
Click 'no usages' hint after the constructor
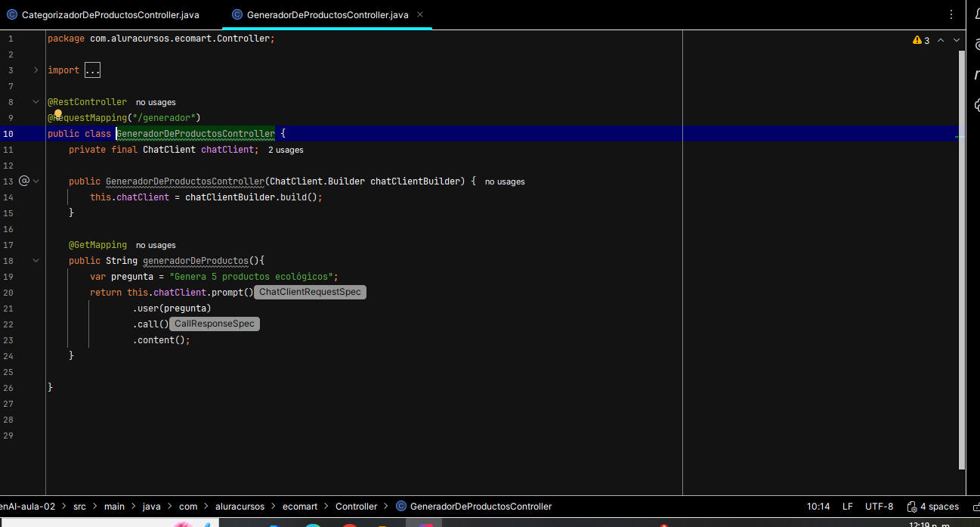click(505, 181)
